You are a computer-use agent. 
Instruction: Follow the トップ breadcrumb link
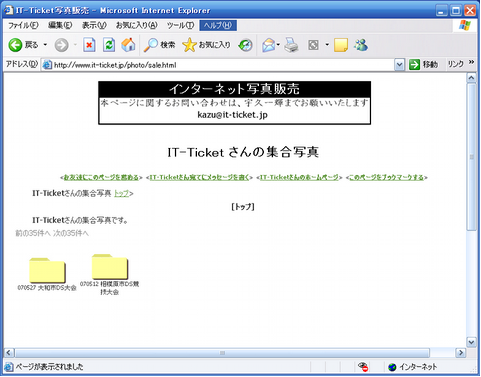point(122,194)
